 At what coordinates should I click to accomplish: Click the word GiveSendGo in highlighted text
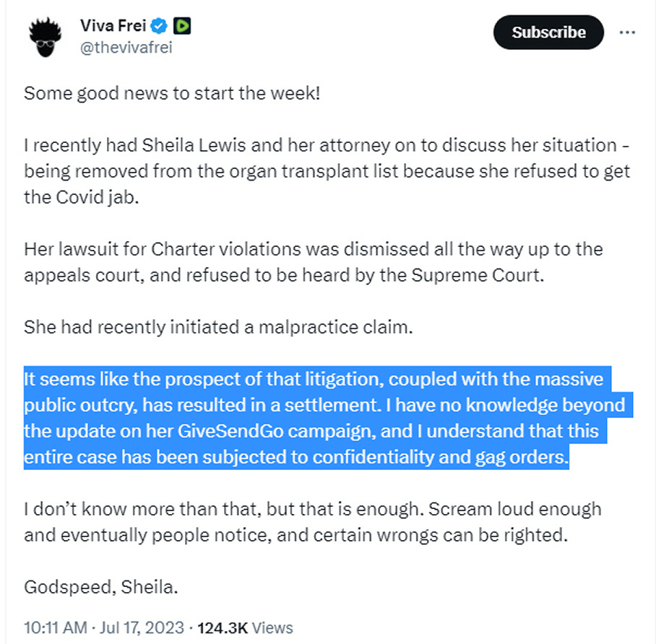231,431
